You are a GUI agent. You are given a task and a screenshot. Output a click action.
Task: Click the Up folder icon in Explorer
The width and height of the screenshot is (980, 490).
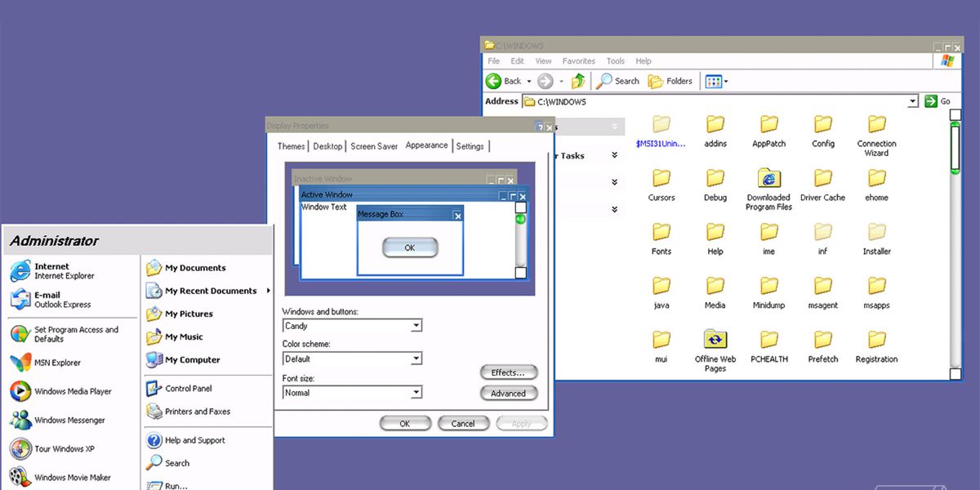(578, 81)
